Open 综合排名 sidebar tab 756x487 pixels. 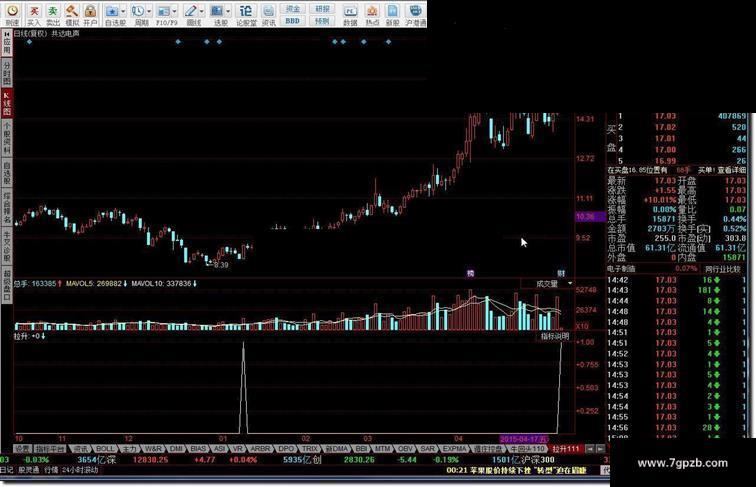point(7,208)
